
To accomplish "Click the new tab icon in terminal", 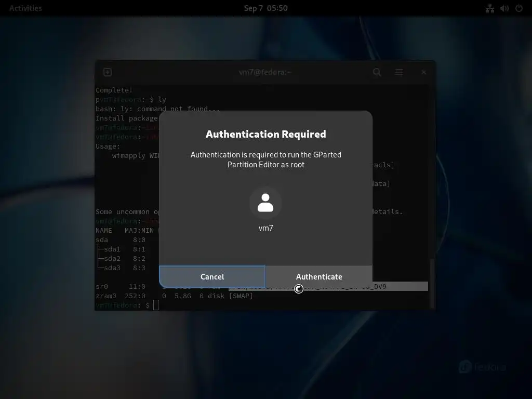I will [108, 72].
